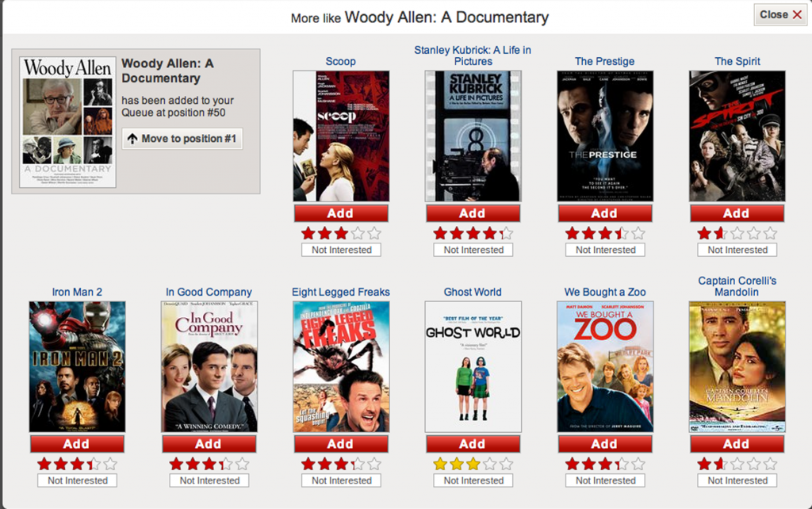The height and width of the screenshot is (509, 812).
Task: Click the red X icon beside Close
Action: 798,14
